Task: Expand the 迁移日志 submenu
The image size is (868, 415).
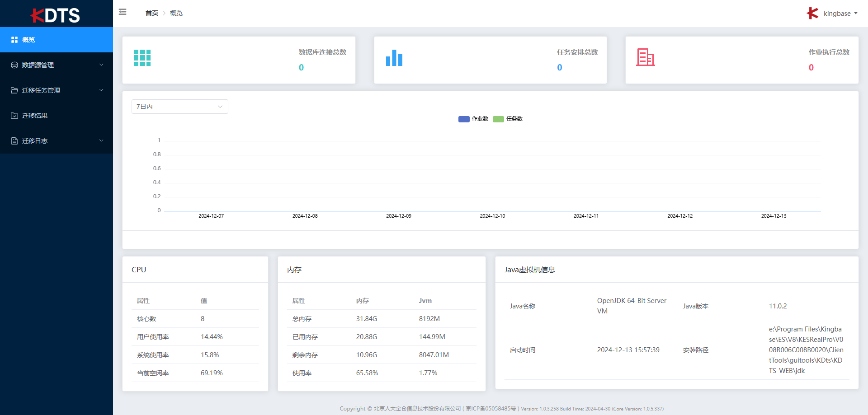Action: click(57, 141)
